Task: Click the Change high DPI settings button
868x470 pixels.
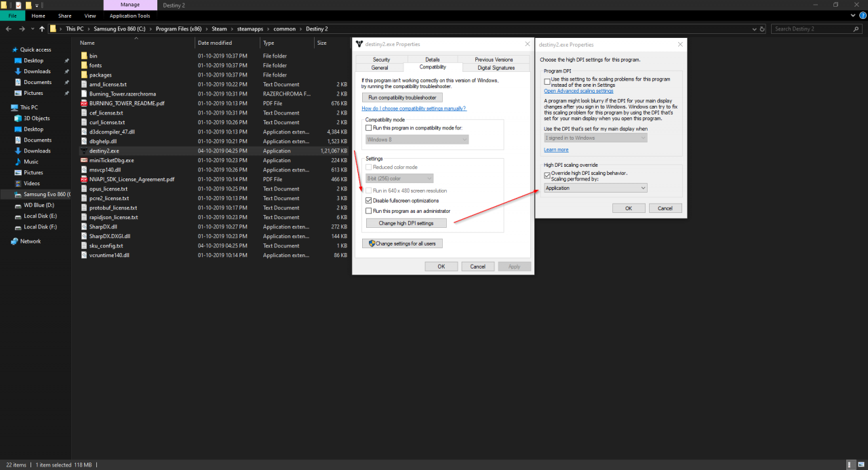Action: pyautogui.click(x=406, y=223)
